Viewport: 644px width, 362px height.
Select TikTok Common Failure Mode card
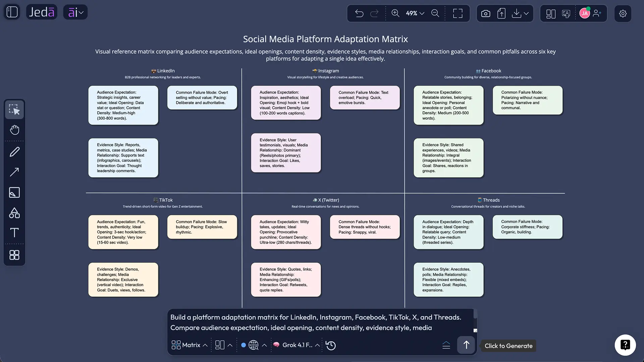(202, 227)
